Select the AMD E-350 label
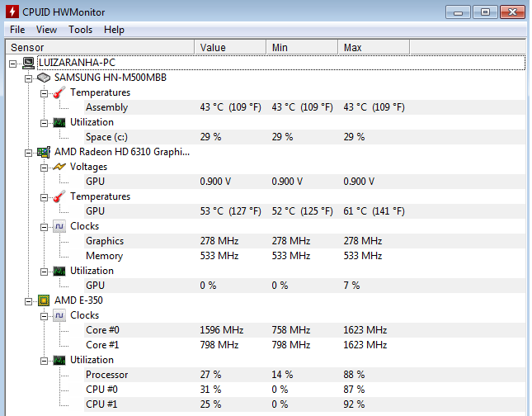This screenshot has width=532, height=416. (x=78, y=300)
